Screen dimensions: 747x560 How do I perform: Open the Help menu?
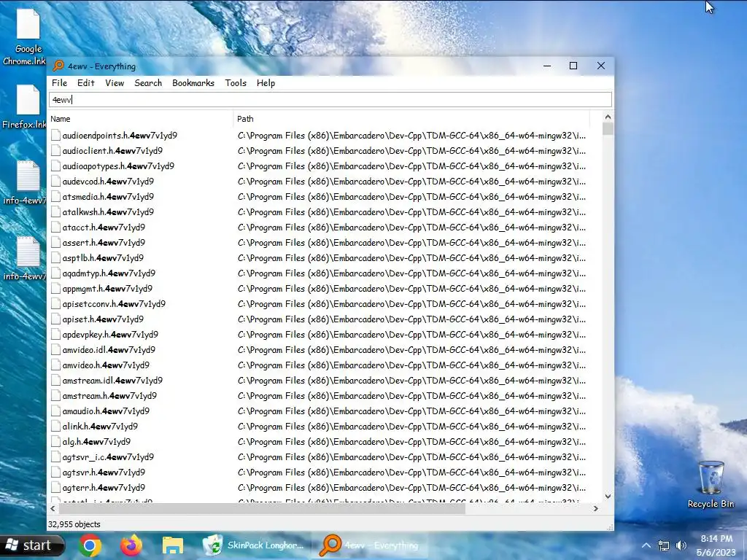pos(266,83)
